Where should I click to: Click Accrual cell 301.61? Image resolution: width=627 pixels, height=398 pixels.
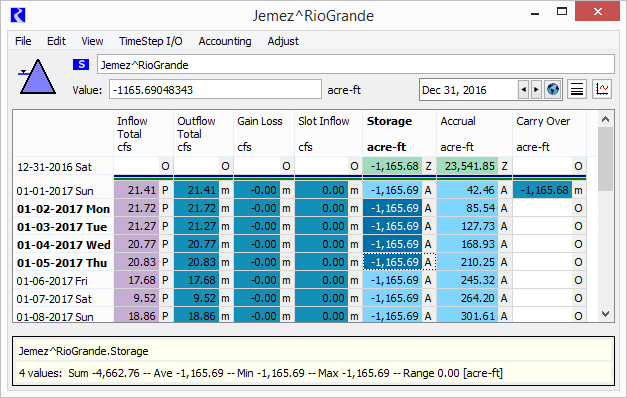click(x=467, y=315)
